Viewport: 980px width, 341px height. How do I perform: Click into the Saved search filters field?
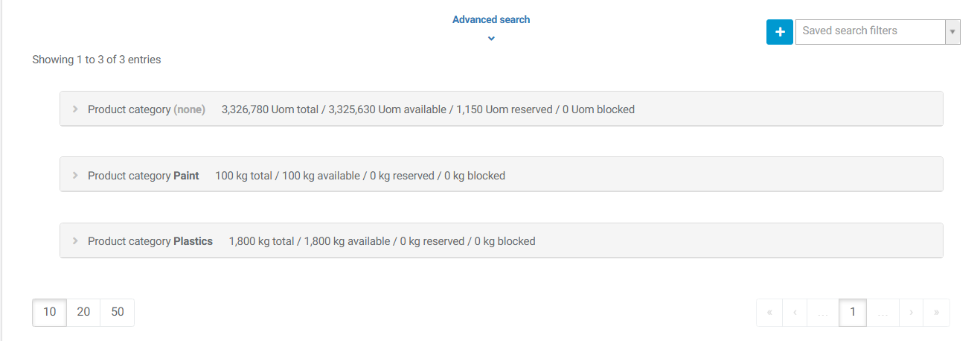870,32
